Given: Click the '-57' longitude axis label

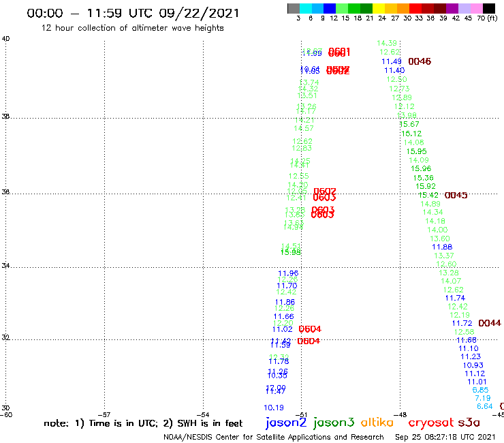Looking at the screenshot, I should (104, 415).
